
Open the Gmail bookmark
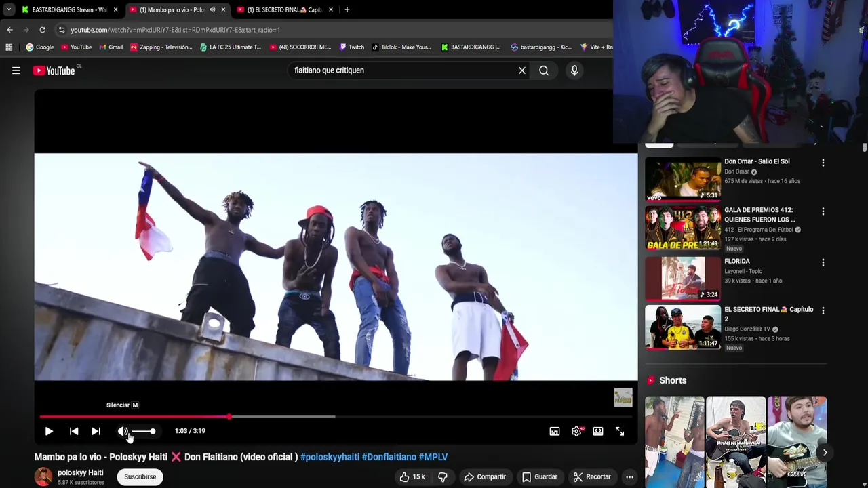point(111,47)
